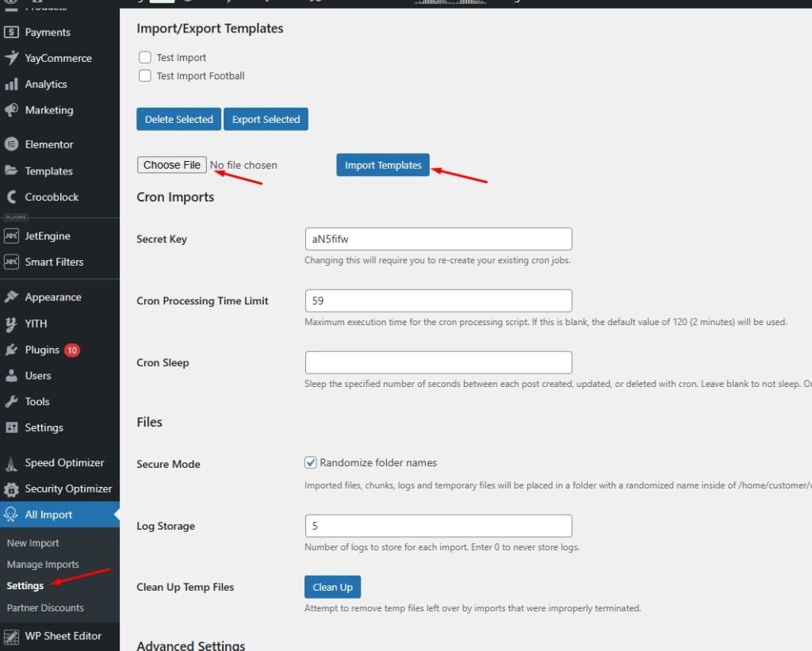Click the Speed Optimizer icon
This screenshot has width=812, height=651.
click(x=11, y=463)
